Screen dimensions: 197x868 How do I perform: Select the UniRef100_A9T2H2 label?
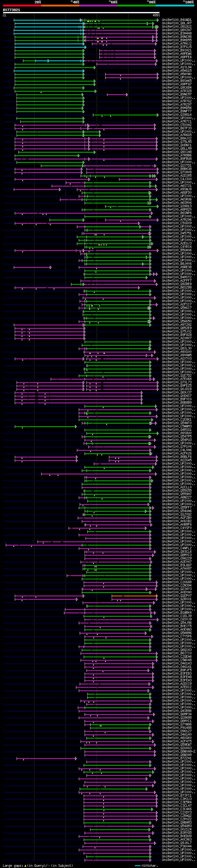pos(177,325)
